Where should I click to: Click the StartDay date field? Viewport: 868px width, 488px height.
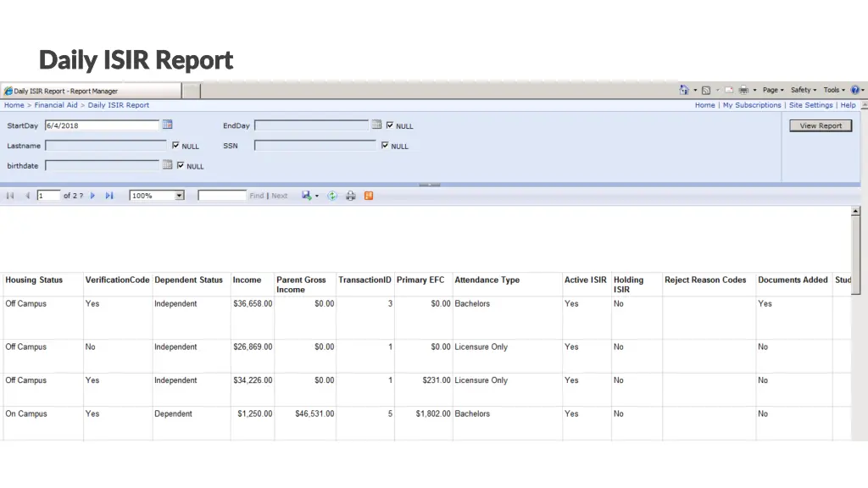coord(102,125)
